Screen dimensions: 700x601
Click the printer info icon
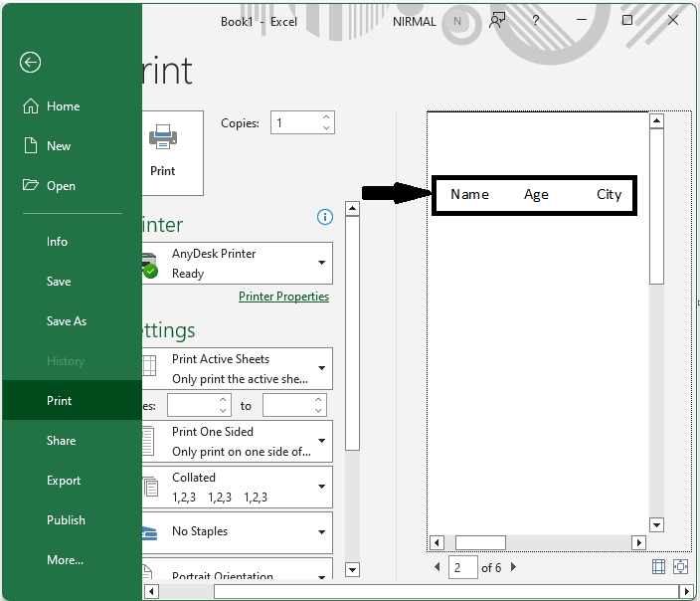point(324,217)
